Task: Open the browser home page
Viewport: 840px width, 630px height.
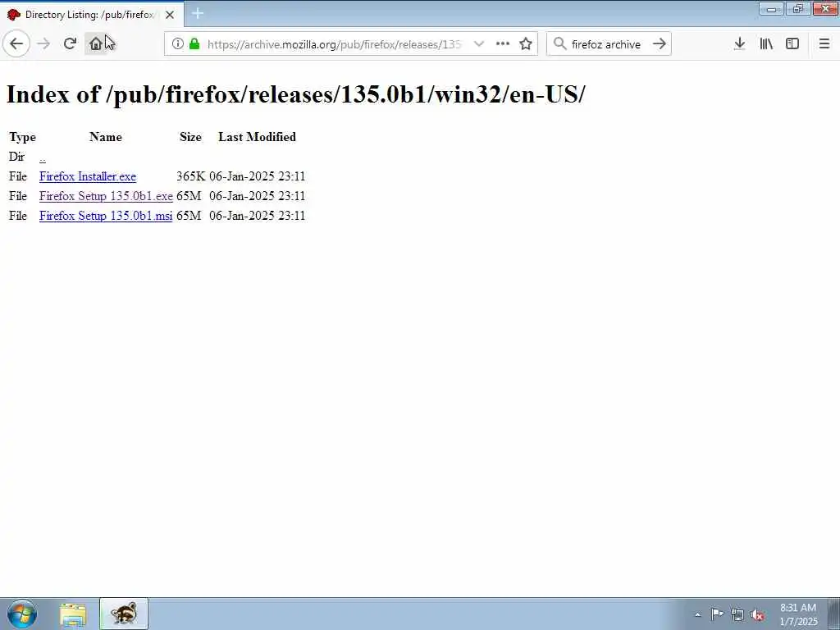Action: pyautogui.click(x=96, y=44)
